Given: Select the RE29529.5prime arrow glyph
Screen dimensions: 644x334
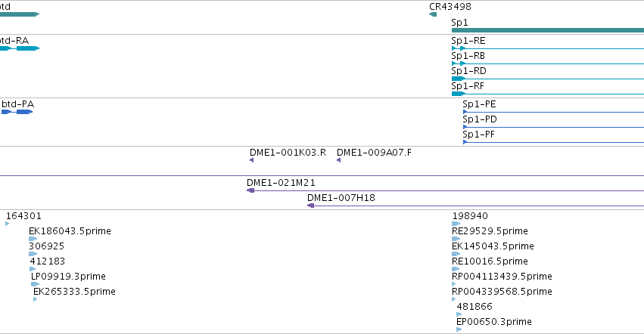Looking at the screenshot, I should click(456, 239).
